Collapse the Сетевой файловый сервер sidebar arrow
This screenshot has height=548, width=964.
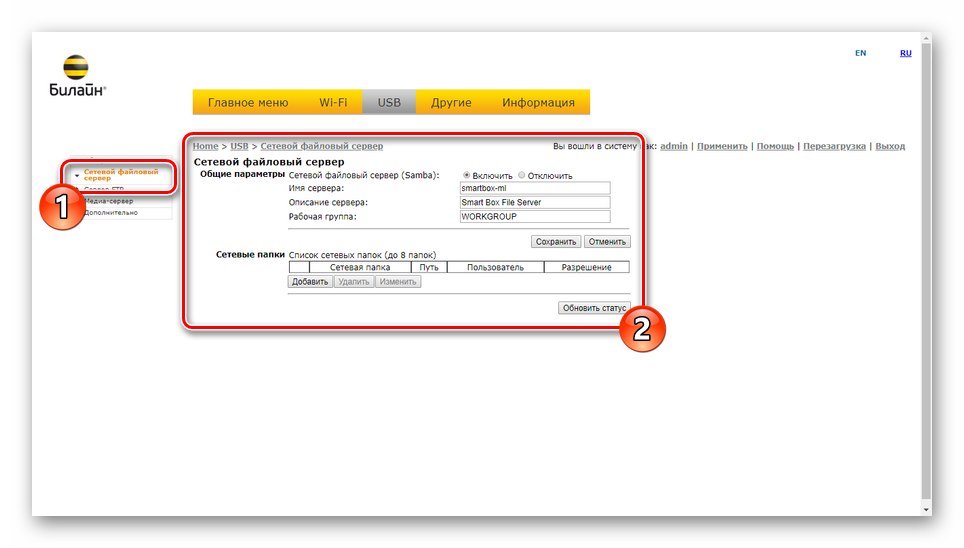[x=77, y=176]
